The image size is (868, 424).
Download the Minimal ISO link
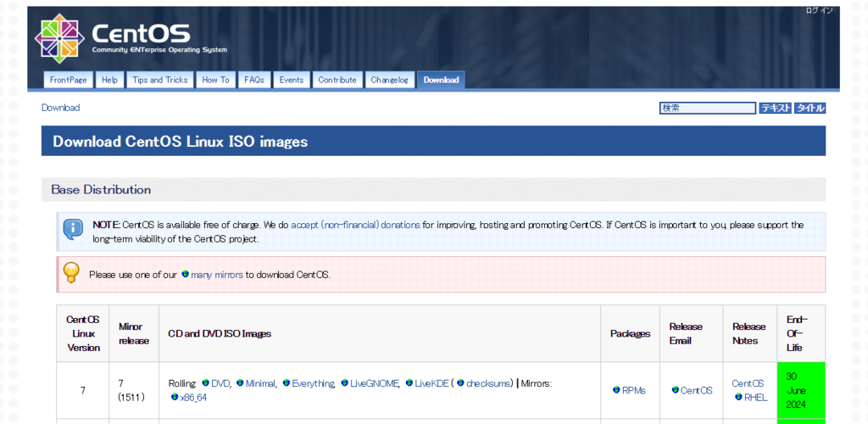point(260,383)
